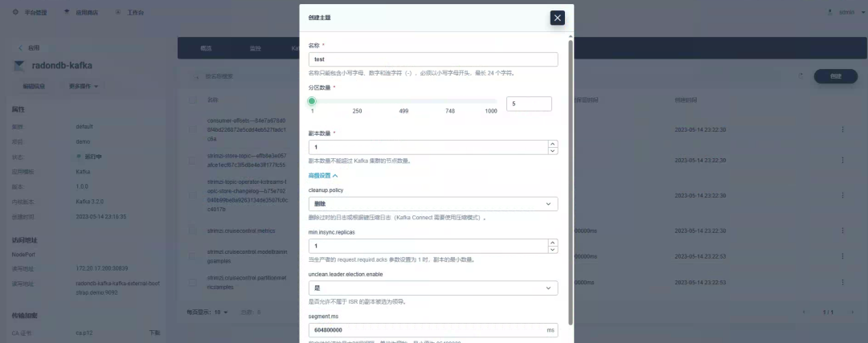Image resolution: width=868 pixels, height=343 pixels.
Task: Open the 更多操作 dropdown
Action: pos(83,86)
